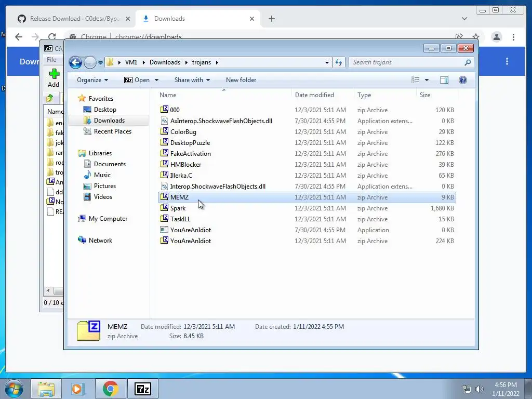Image resolution: width=532 pixels, height=399 pixels.
Task: Click the taskbar volume speaker icon
Action: coord(480,389)
